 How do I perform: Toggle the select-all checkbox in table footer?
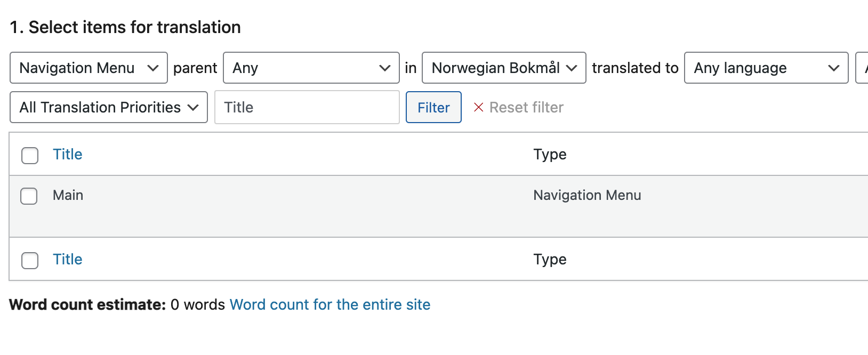(30, 261)
